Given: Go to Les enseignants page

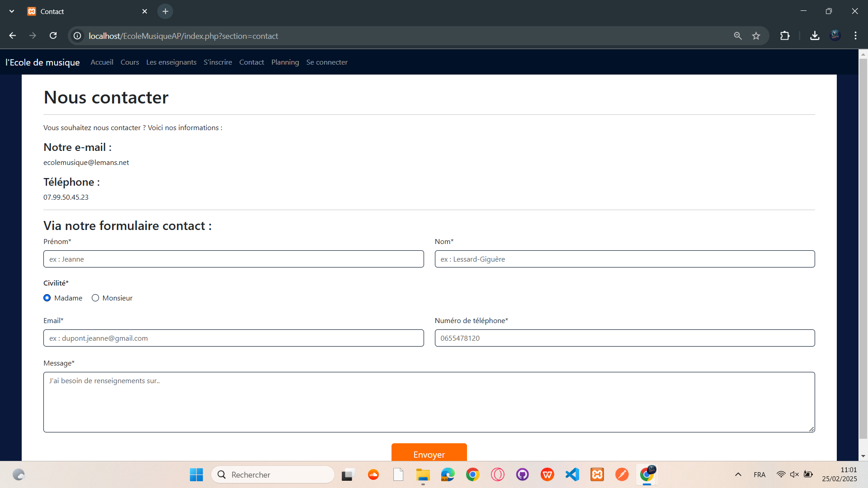Looking at the screenshot, I should point(171,62).
